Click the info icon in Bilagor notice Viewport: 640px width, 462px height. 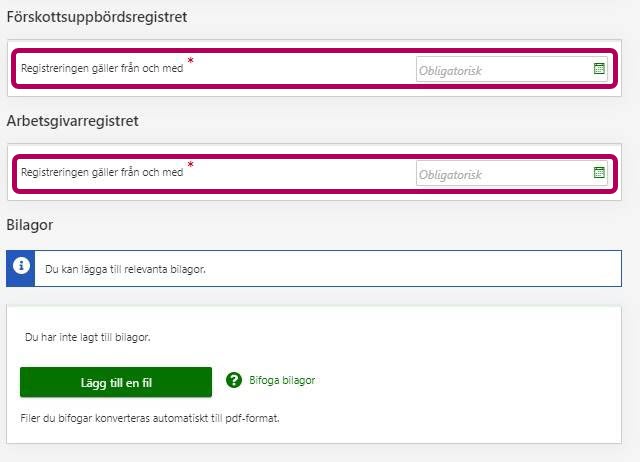coord(21,268)
